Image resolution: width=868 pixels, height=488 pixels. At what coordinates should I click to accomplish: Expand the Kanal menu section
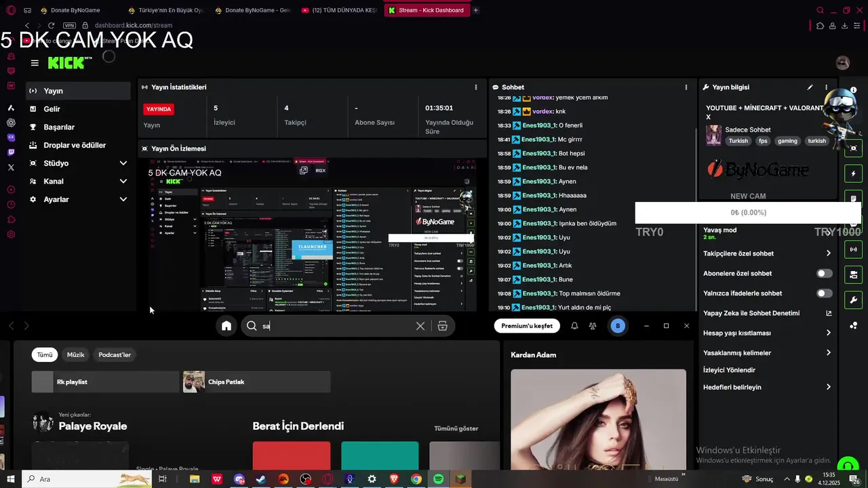(x=78, y=182)
